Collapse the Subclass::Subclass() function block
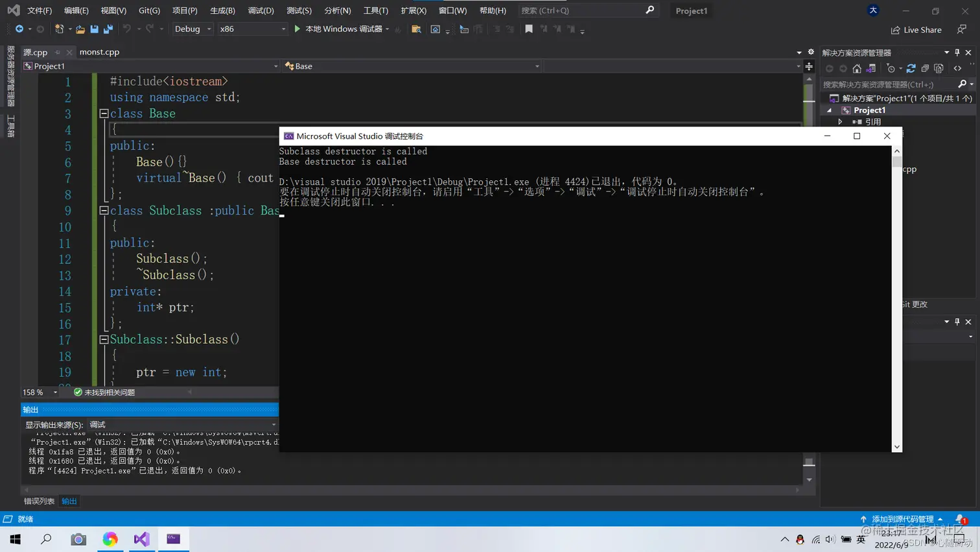 [104, 339]
